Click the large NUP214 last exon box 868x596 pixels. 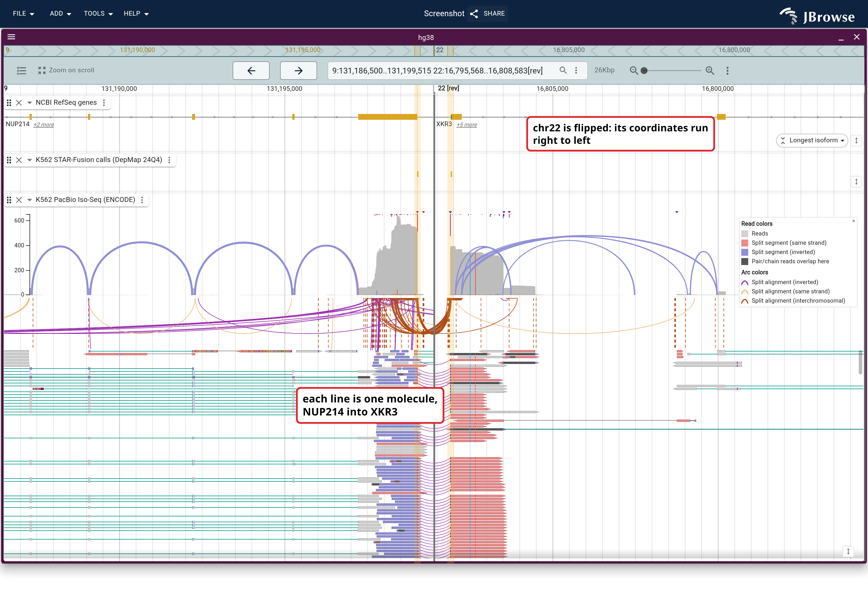[x=387, y=117]
